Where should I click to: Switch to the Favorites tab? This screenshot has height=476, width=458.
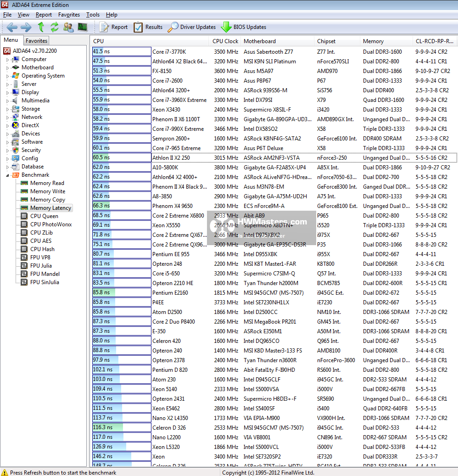pos(36,41)
